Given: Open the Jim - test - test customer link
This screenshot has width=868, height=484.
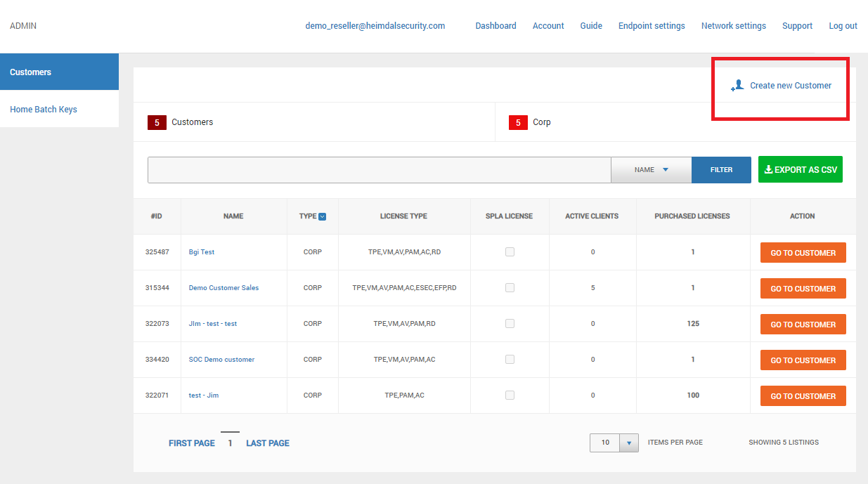Looking at the screenshot, I should 213,324.
